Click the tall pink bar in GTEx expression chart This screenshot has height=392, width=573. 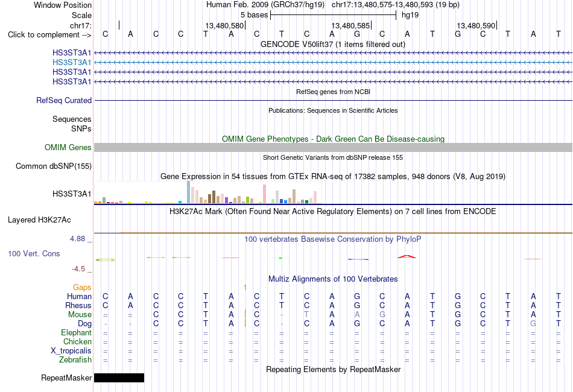265,194
